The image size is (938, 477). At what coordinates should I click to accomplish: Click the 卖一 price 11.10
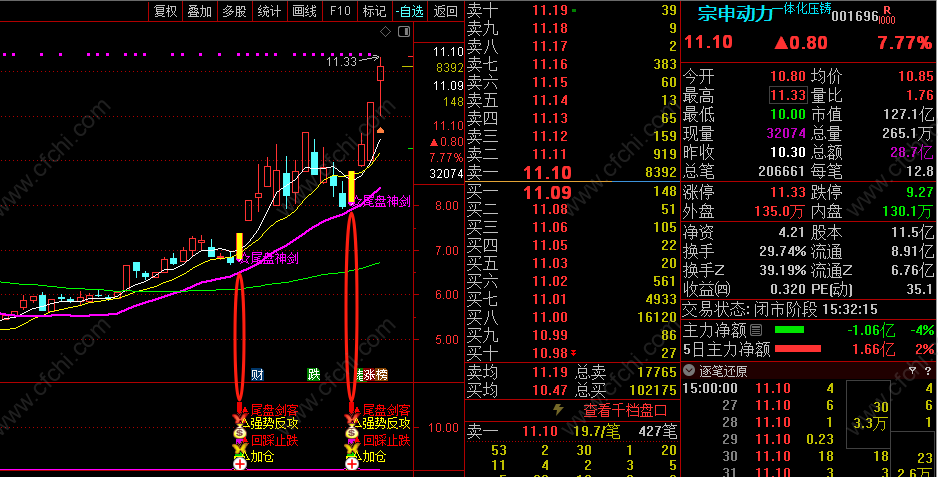547,172
